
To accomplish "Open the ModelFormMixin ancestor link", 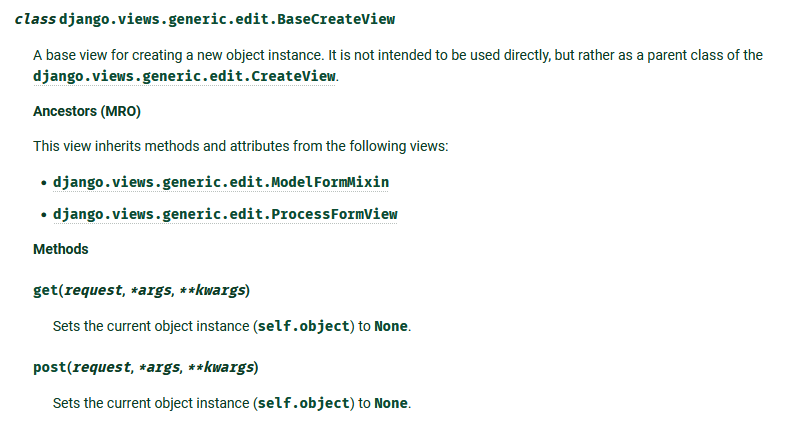I will [221, 182].
